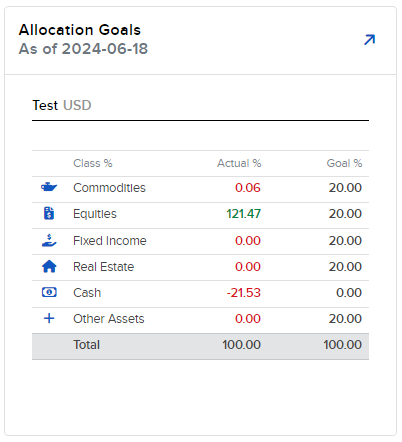This screenshot has height=442, width=402.
Task: Select the Equities row label
Action: point(95,214)
